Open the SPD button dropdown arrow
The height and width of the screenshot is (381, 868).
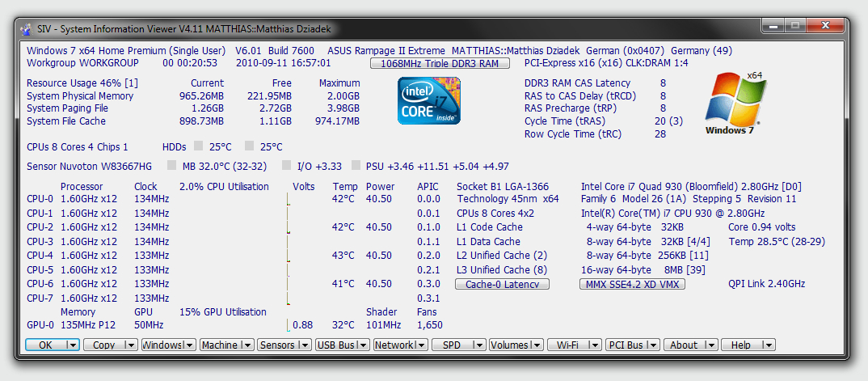479,345
